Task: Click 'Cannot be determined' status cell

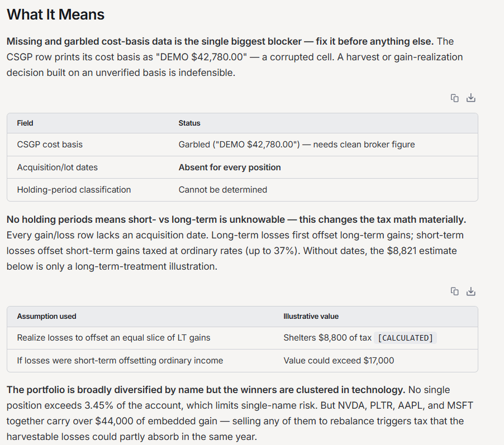Action: click(x=223, y=190)
